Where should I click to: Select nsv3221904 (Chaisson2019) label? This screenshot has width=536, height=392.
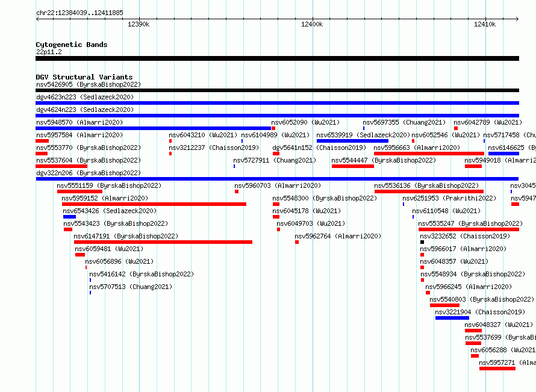(x=480, y=312)
